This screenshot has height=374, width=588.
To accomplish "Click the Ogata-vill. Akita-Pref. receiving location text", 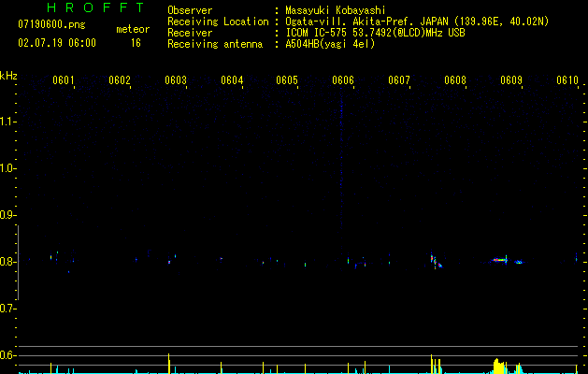I will tap(417, 22).
